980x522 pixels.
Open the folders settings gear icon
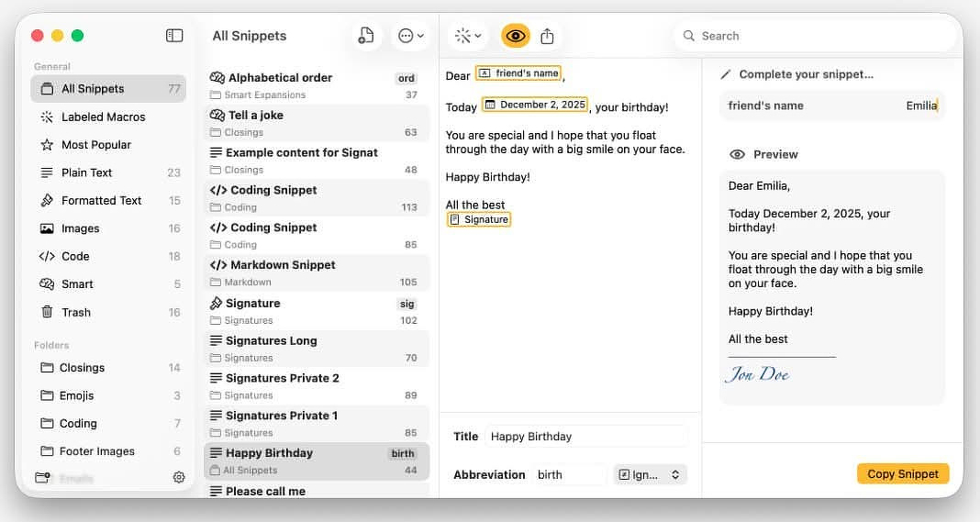click(179, 478)
